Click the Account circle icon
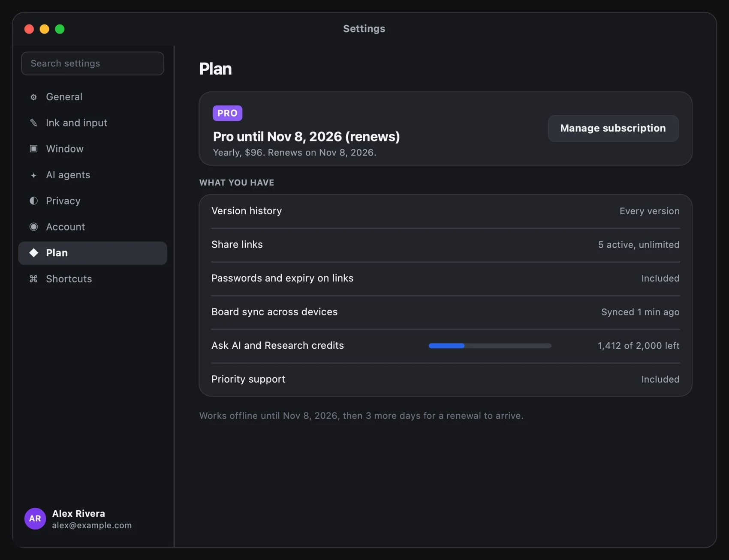729x560 pixels. [x=33, y=227]
